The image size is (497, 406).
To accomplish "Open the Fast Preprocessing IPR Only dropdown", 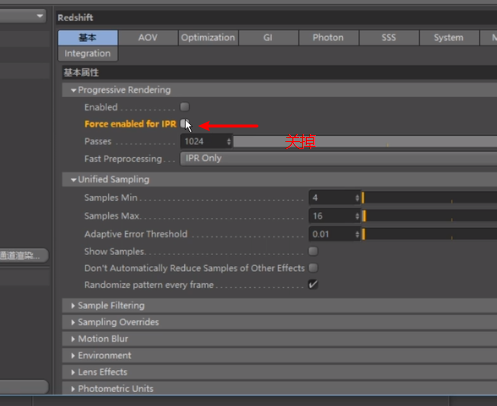I will [338, 158].
